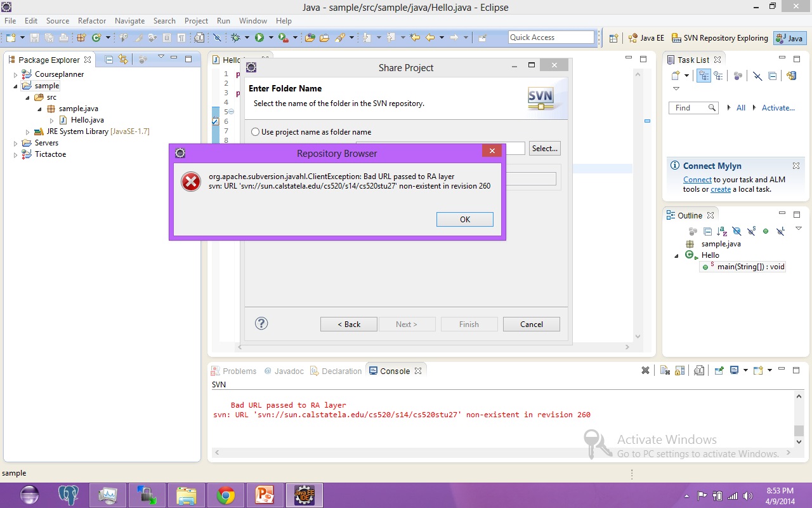The image size is (812, 508).
Task: Click the Quick Access search field
Action: [x=551, y=37]
